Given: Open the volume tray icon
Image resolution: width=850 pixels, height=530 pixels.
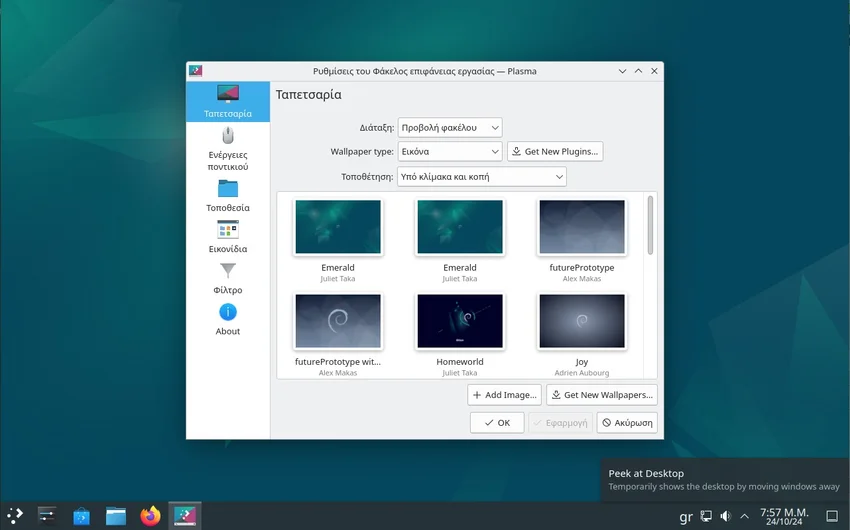Looking at the screenshot, I should point(725,516).
